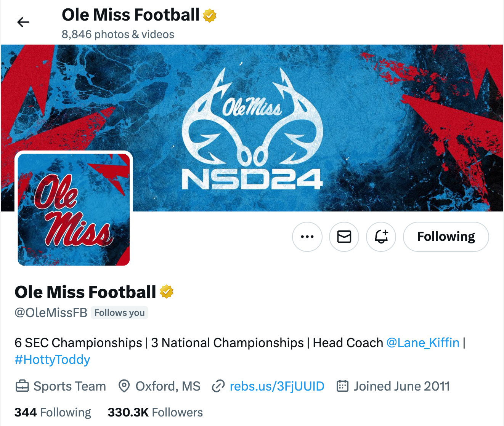View the 344 Following list
The image size is (504, 426).
(53, 412)
